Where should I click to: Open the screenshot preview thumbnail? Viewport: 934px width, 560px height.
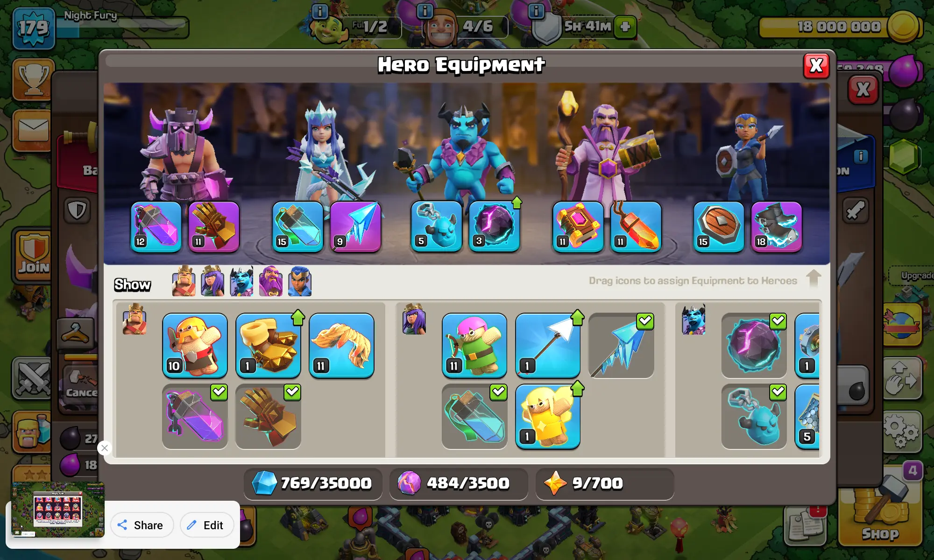(58, 509)
